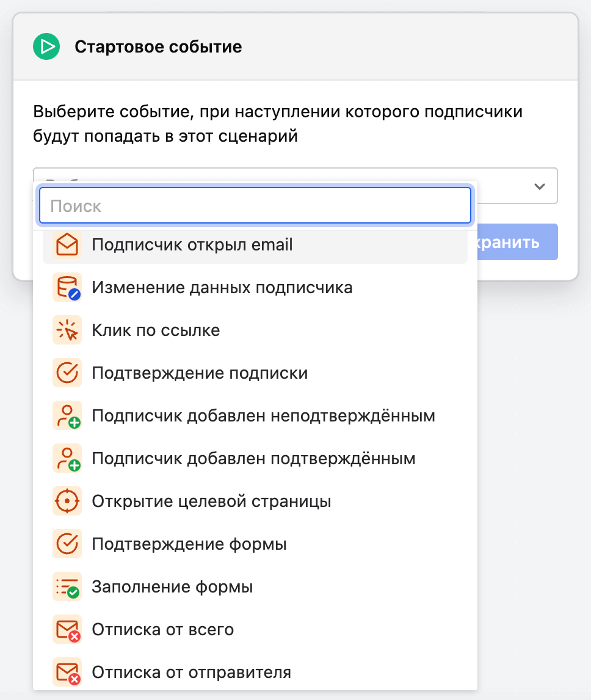Click the person-plus icon for добавлен неподтверждённым
Screen dimensions: 591x700
(x=67, y=416)
